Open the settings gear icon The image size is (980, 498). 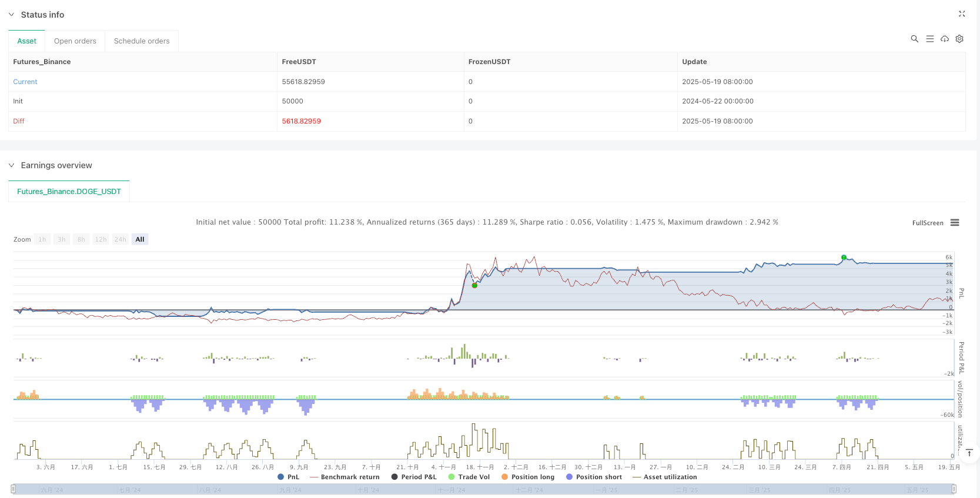point(959,39)
